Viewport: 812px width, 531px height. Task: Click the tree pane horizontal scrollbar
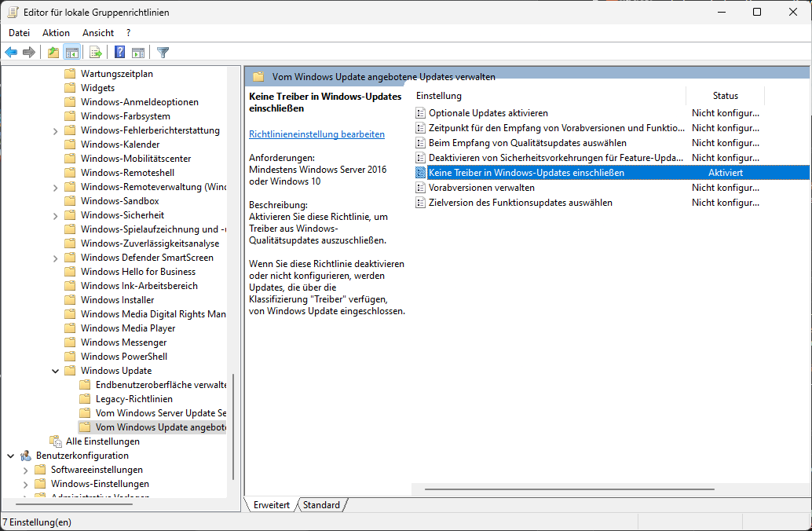(x=74, y=504)
